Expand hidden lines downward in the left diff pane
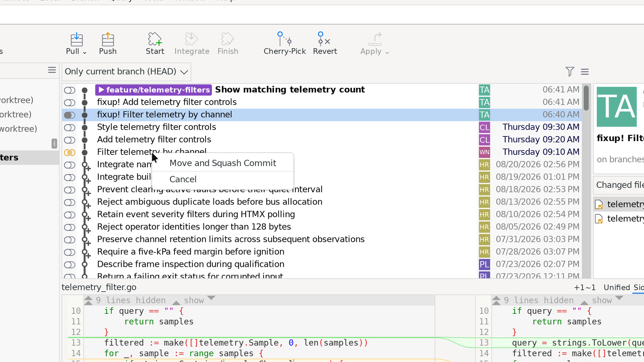The image size is (644, 362). [211, 298]
